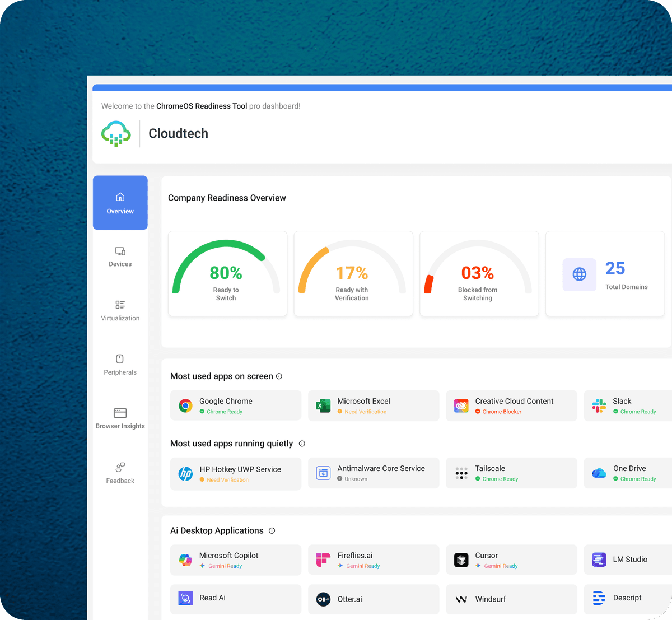672x620 pixels.
Task: Open the Tailscale app card
Action: (x=511, y=473)
